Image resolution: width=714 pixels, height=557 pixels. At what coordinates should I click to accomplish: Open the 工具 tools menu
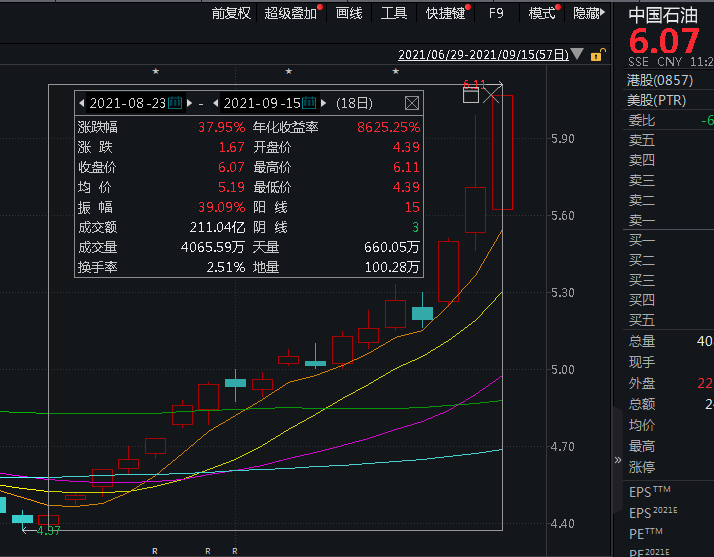(x=394, y=13)
